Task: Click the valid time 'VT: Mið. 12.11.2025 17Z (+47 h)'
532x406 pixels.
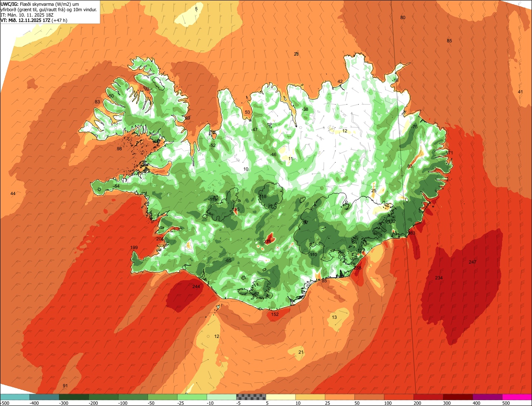Action: 34,20
